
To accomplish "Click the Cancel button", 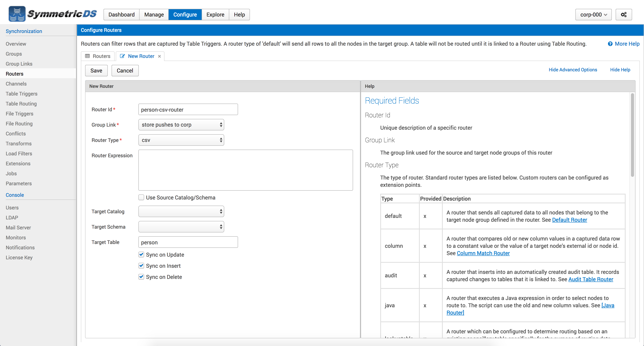I will click(x=125, y=71).
